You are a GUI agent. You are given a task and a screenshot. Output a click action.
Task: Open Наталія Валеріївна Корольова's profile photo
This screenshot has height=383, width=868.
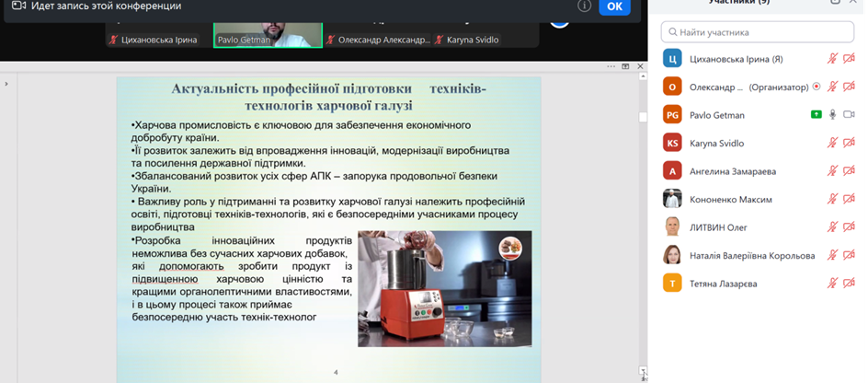coord(672,256)
